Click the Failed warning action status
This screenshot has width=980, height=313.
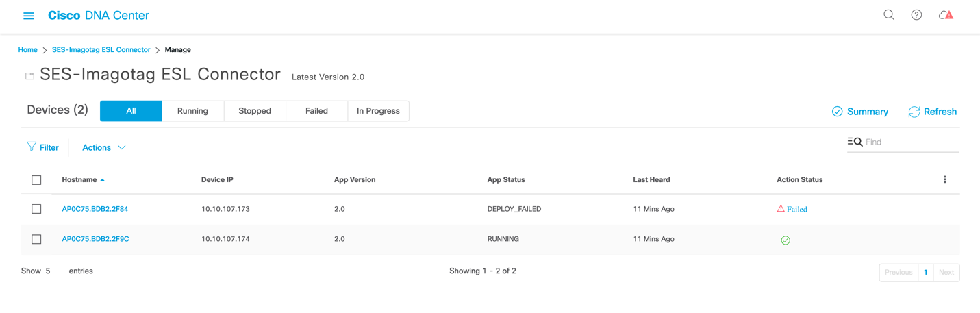pos(792,209)
